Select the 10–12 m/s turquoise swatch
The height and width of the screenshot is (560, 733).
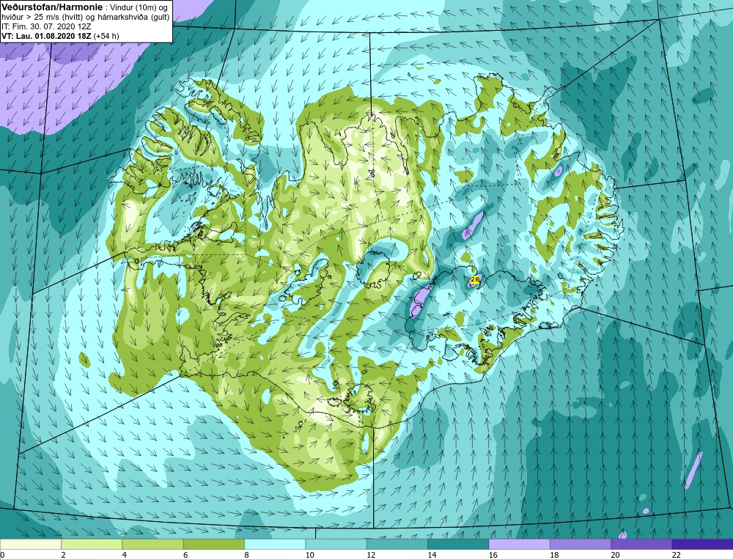click(x=336, y=545)
